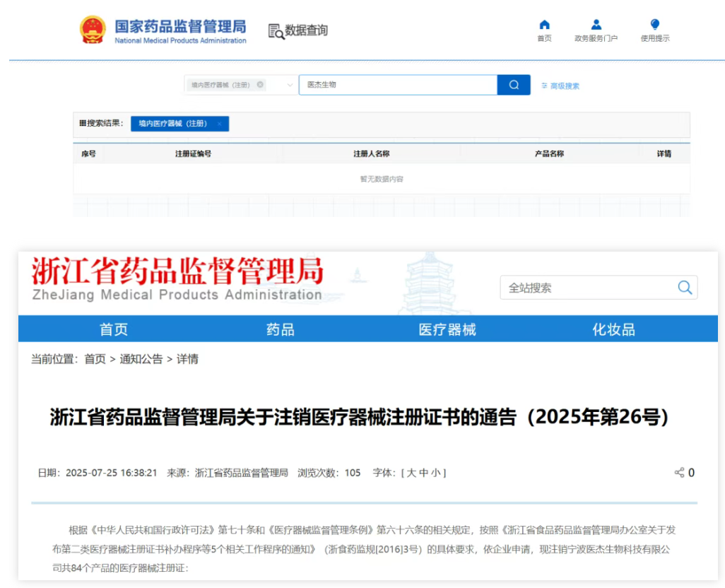This screenshot has width=725, height=588.
Task: Open the 药品 navigation menu item
Action: (281, 329)
